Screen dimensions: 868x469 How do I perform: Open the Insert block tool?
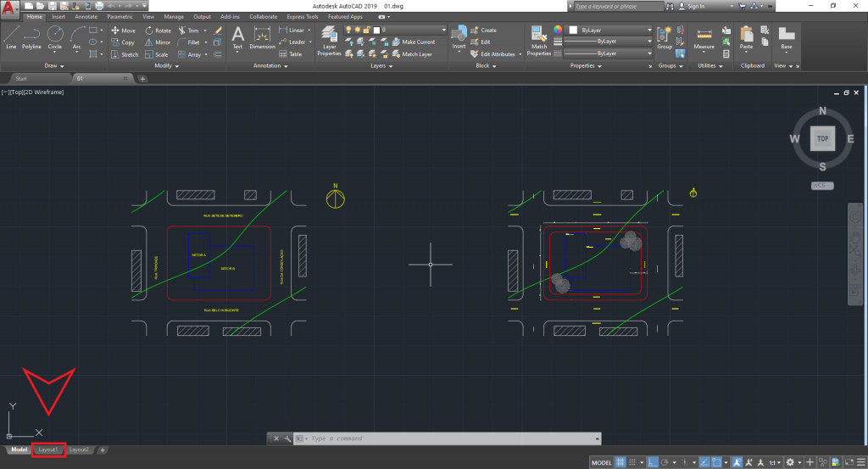click(459, 37)
